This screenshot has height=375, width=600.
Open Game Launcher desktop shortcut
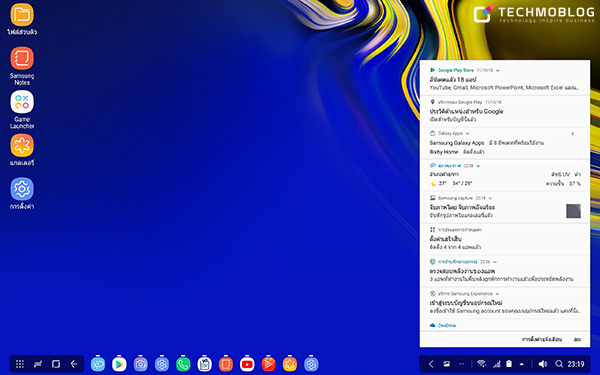coord(22,109)
